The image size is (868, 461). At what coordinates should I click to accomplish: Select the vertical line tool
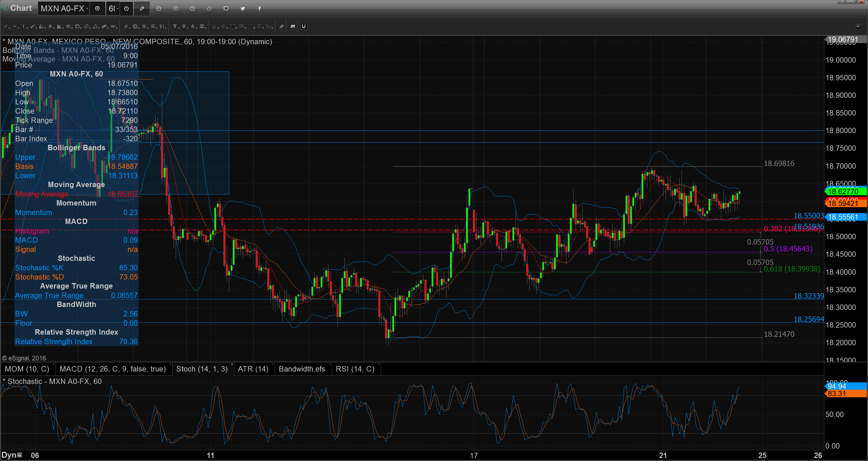click(24, 26)
